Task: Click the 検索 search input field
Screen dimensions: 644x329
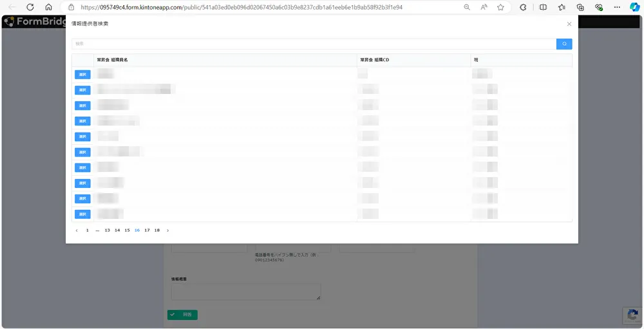Action: (314, 44)
